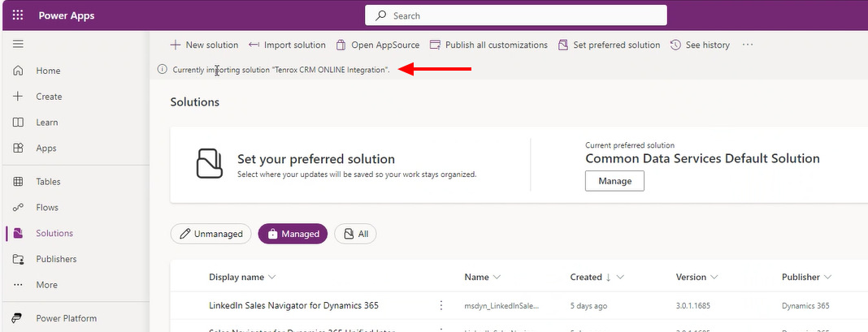This screenshot has width=868, height=332.
Task: Click Publish all customizations
Action: click(488, 45)
